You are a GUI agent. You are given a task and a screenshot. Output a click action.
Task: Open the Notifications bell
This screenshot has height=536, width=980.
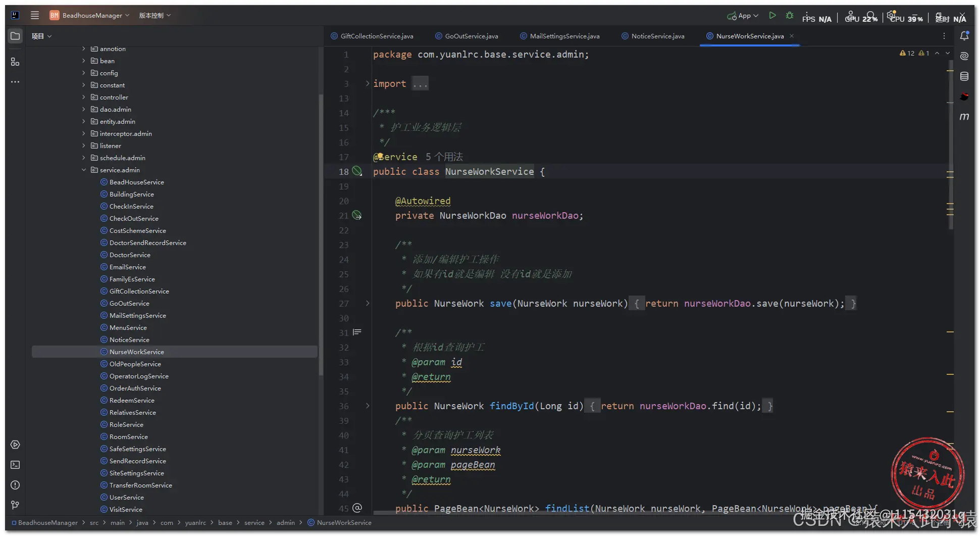coord(964,36)
